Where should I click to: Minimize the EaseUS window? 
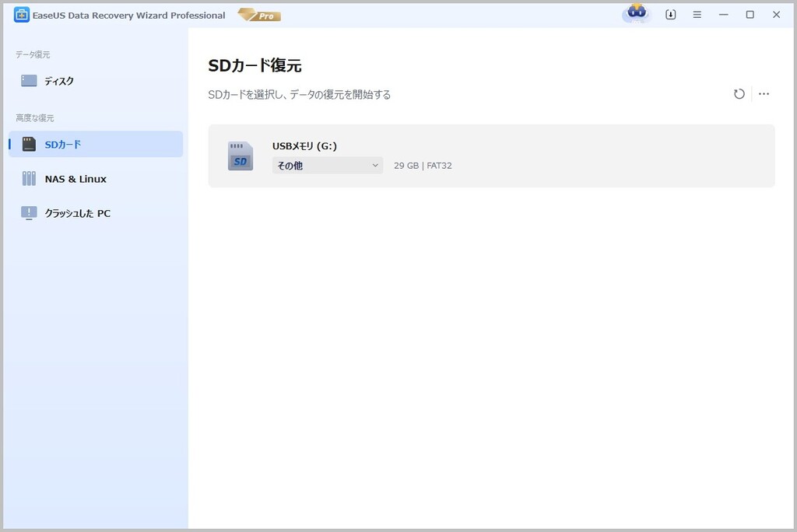pyautogui.click(x=723, y=15)
